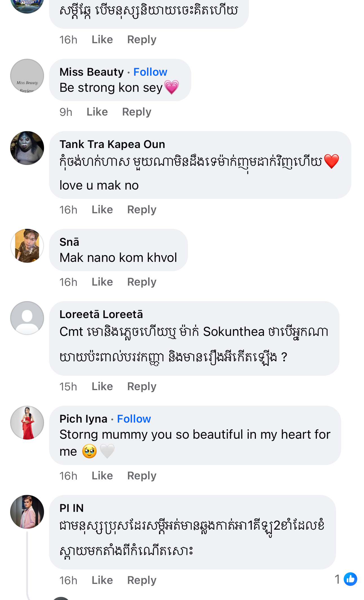Open Tank Tra Kapea Oun's profile name
364x600 pixels.
coord(112,144)
